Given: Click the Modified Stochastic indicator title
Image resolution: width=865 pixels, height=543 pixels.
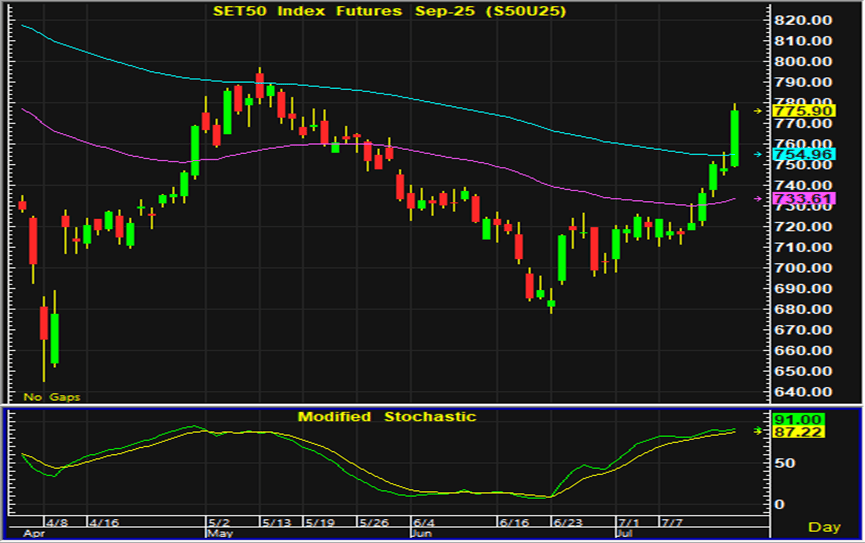Looking at the screenshot, I should [x=386, y=416].
